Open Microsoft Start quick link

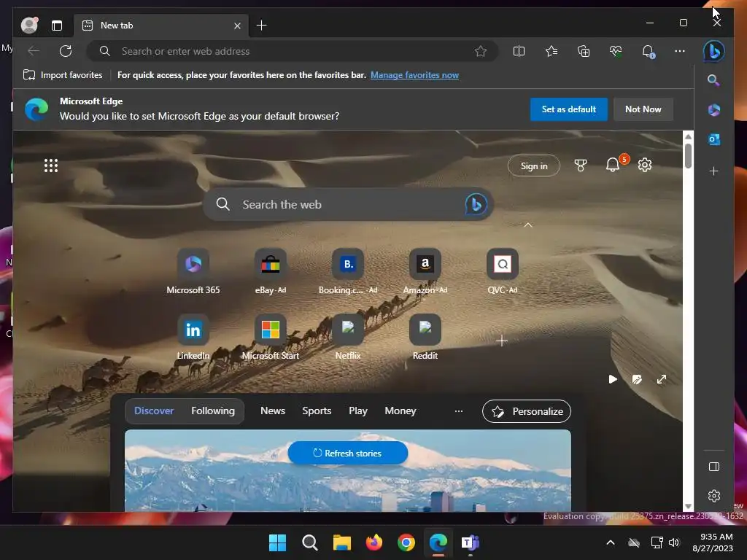[x=270, y=337]
